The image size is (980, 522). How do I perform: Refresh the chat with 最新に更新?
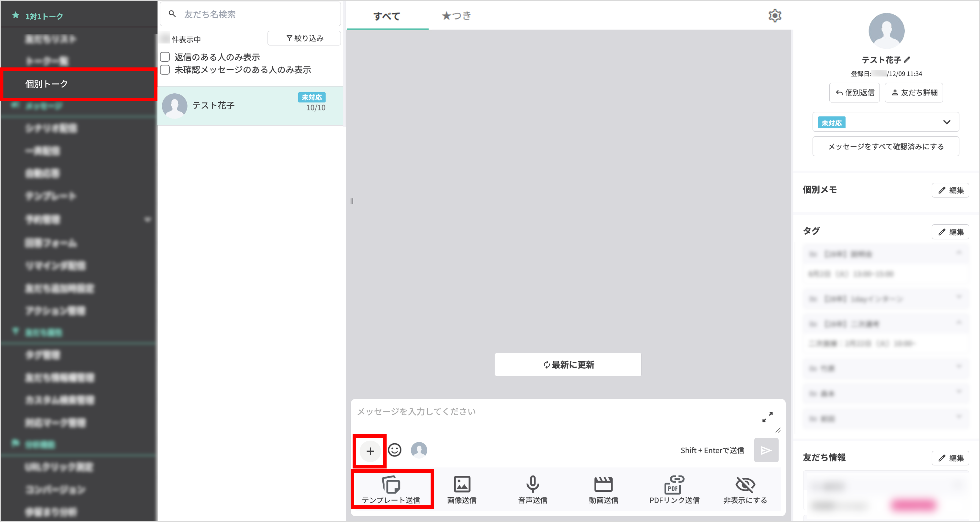coord(568,365)
